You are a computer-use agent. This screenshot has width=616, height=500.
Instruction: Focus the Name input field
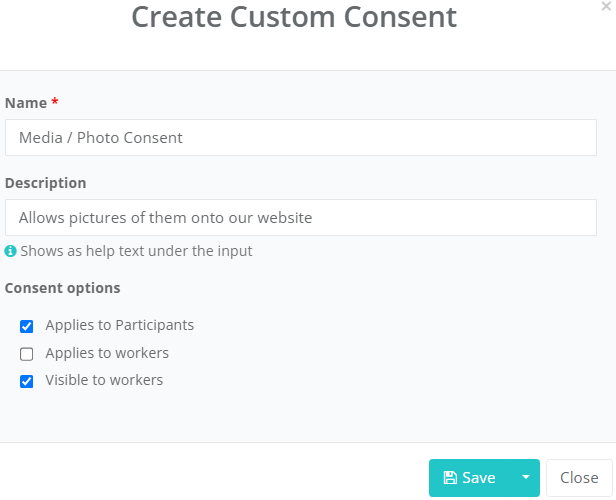[x=301, y=137]
